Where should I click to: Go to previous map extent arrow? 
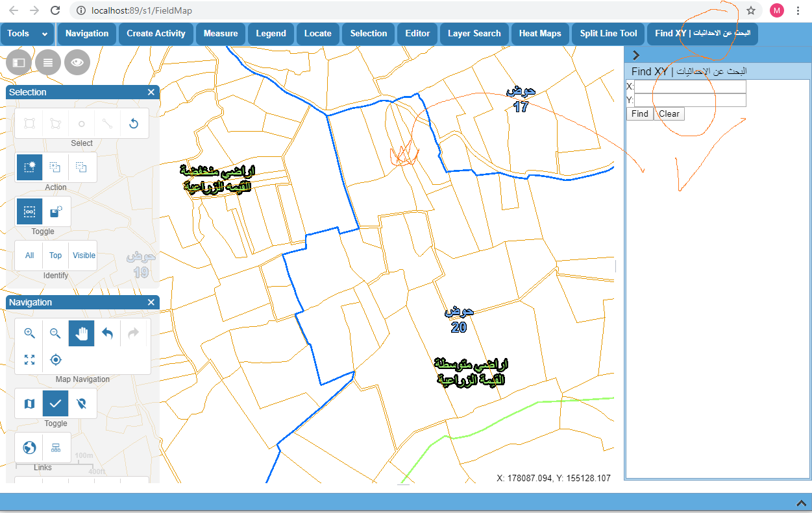coord(108,333)
